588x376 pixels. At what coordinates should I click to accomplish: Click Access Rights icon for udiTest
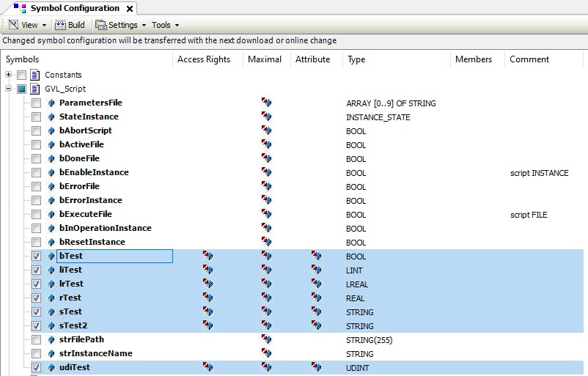tap(207, 366)
